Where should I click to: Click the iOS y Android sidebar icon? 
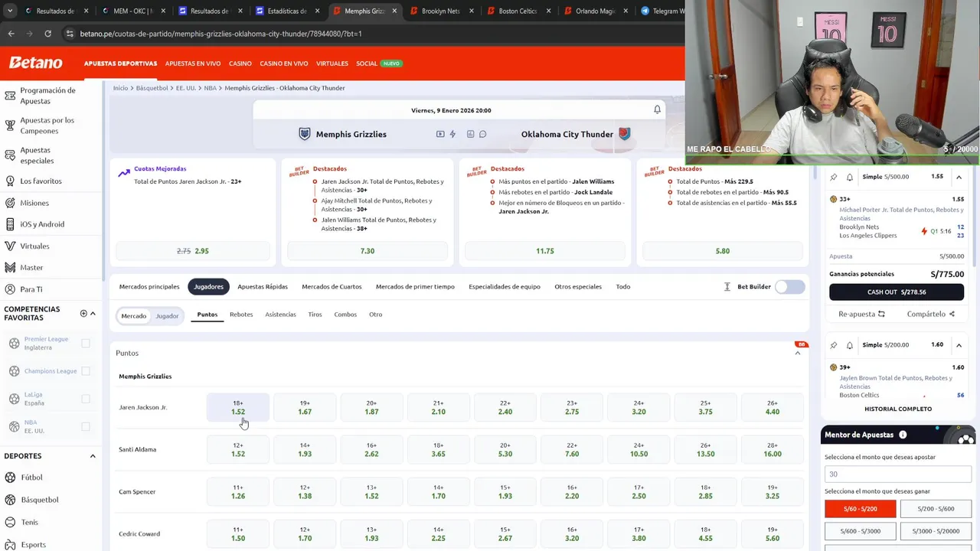pyautogui.click(x=10, y=224)
